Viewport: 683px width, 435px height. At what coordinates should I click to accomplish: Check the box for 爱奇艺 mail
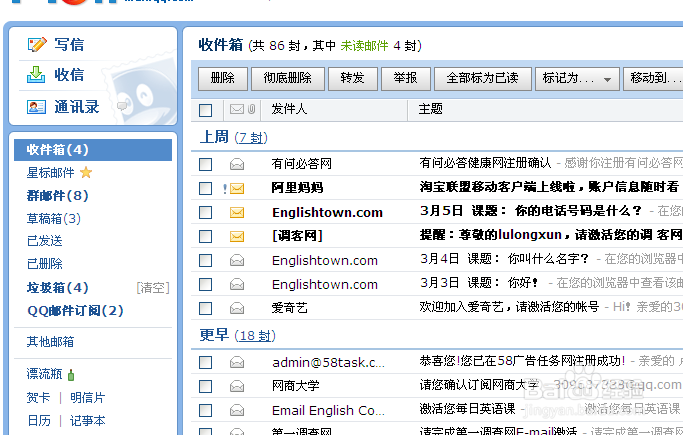206,308
